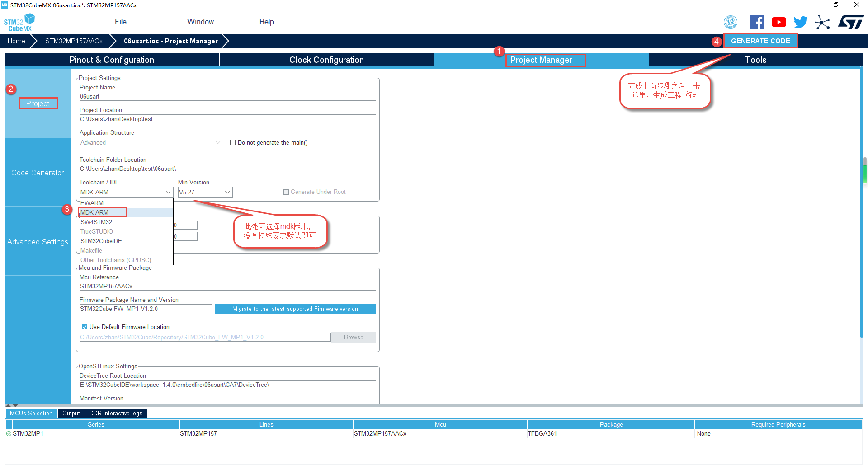The height and width of the screenshot is (470, 868).
Task: Sort by Series column header
Action: (96, 424)
